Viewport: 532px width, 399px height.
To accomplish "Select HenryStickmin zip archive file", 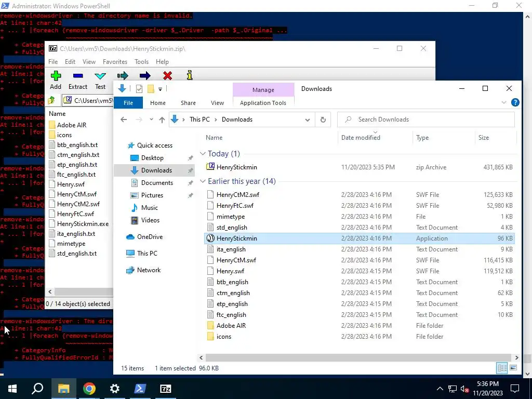I will [x=360, y=167].
